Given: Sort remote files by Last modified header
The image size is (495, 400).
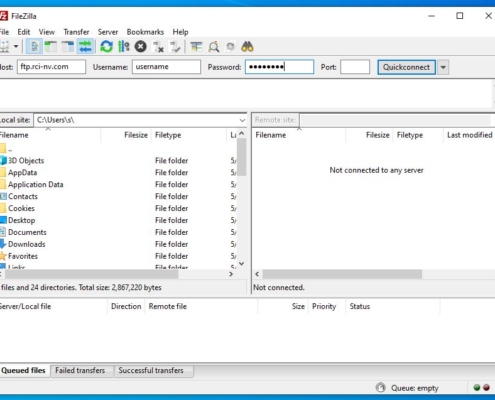Looking at the screenshot, I should pyautogui.click(x=470, y=135).
